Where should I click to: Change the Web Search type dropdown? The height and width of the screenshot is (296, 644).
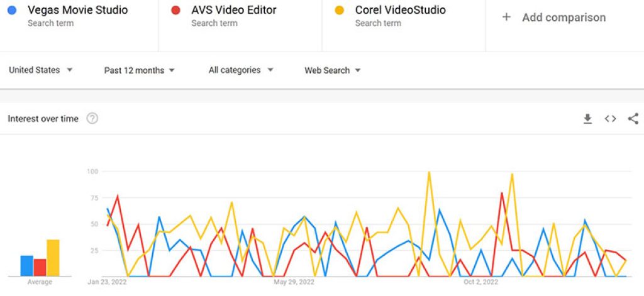click(x=333, y=70)
